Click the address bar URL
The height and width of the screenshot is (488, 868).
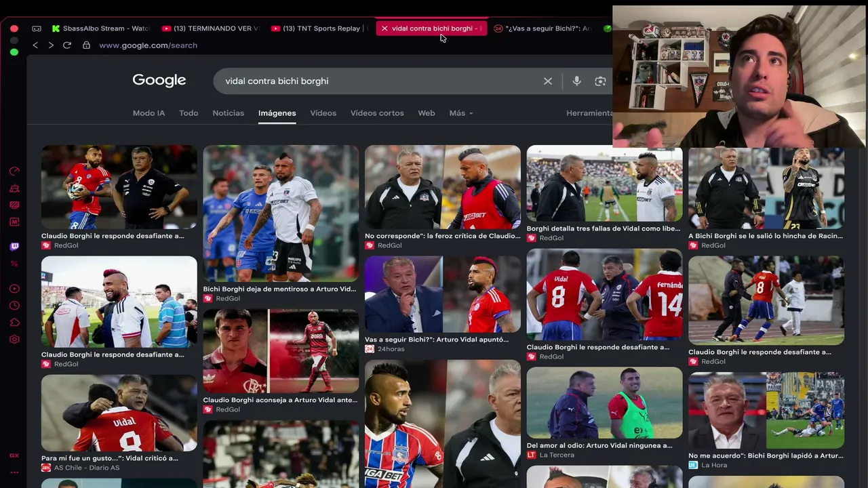click(148, 45)
